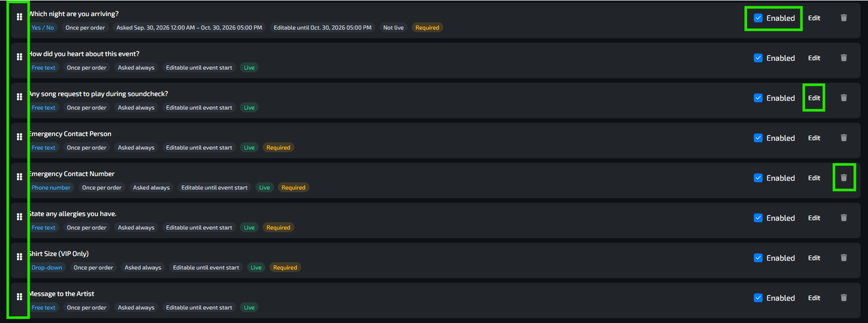Toggle Enabled for 'State any allergies you have'
The width and height of the screenshot is (868, 323).
click(758, 218)
